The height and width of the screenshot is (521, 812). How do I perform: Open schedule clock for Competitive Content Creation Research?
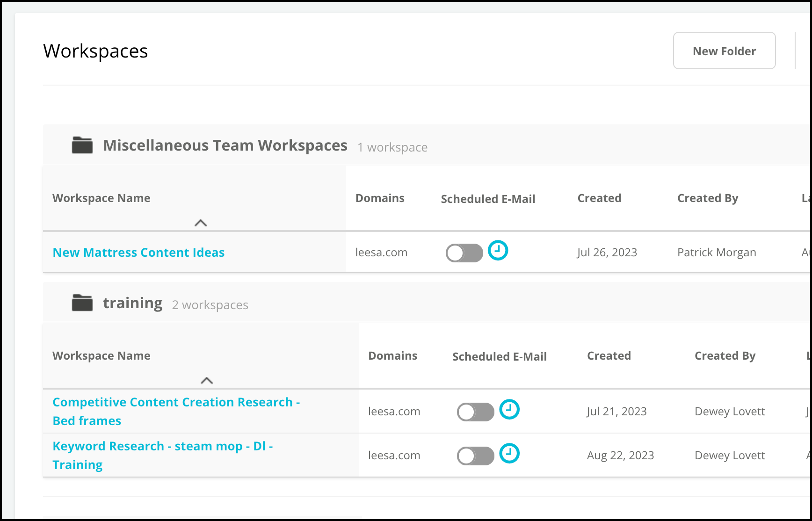click(x=509, y=409)
